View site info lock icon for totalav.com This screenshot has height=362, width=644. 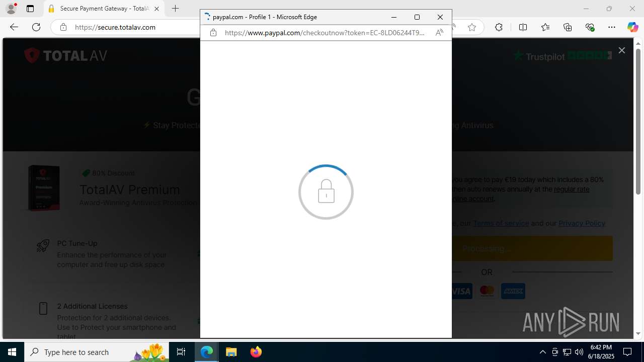[63, 27]
